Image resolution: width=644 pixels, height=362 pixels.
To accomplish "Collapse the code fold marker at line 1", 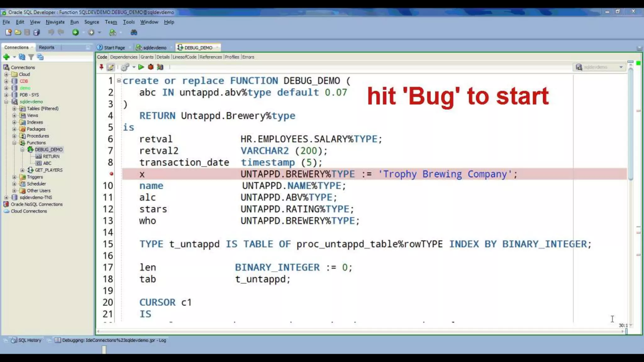I will click(x=119, y=81).
